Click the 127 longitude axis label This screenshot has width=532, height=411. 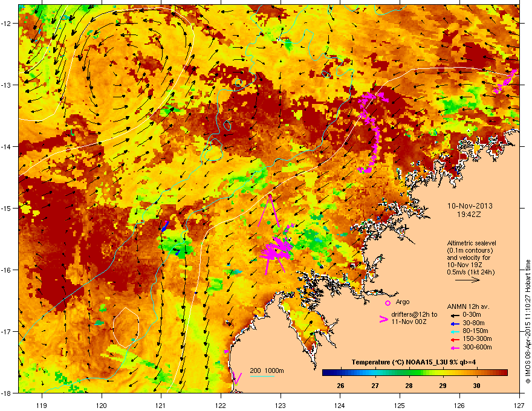point(519,405)
